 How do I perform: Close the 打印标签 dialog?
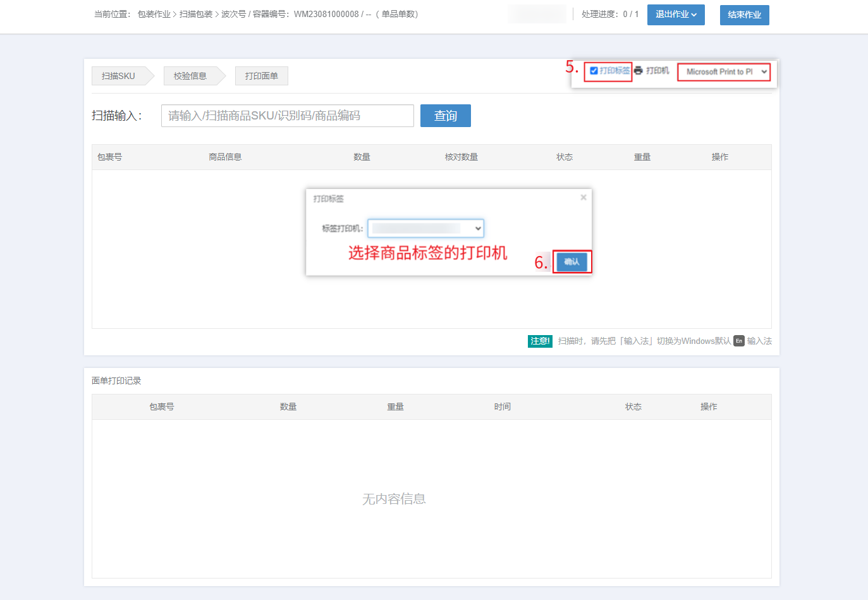583,198
